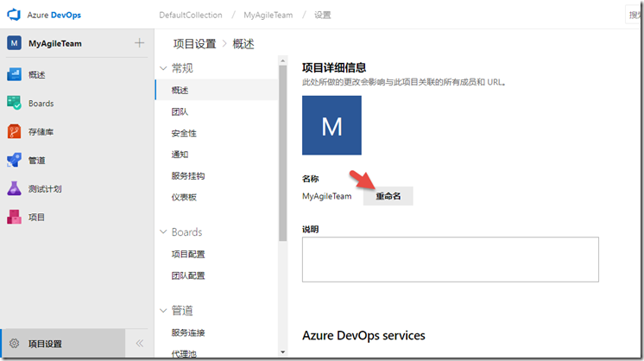Image resolution: width=644 pixels, height=361 pixels.
Task: Click the scrollbar down arrow
Action: [282, 351]
